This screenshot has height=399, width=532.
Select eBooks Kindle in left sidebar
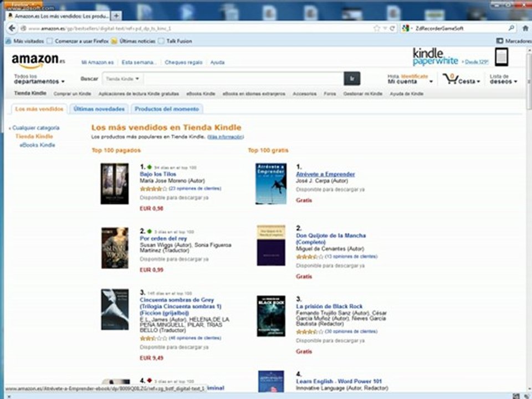point(37,145)
